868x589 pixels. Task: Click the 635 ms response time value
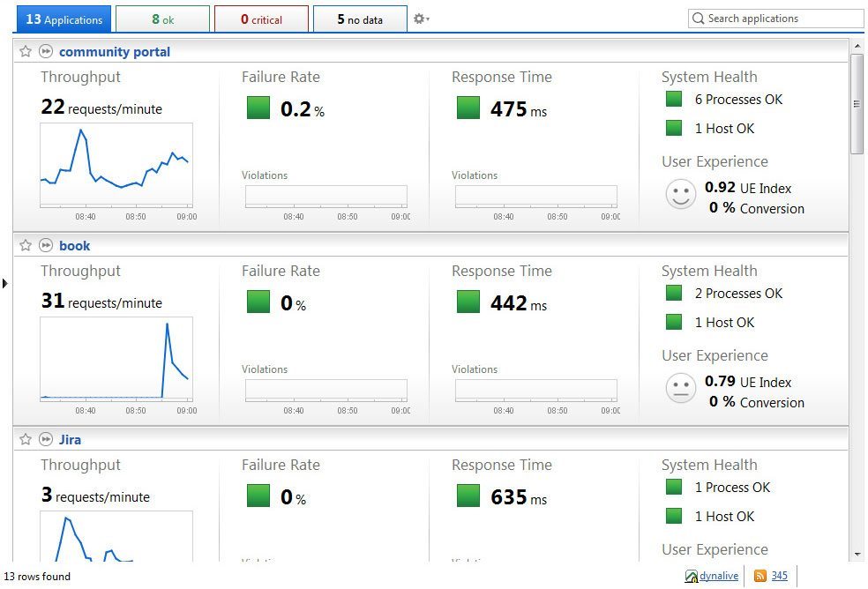(x=518, y=496)
